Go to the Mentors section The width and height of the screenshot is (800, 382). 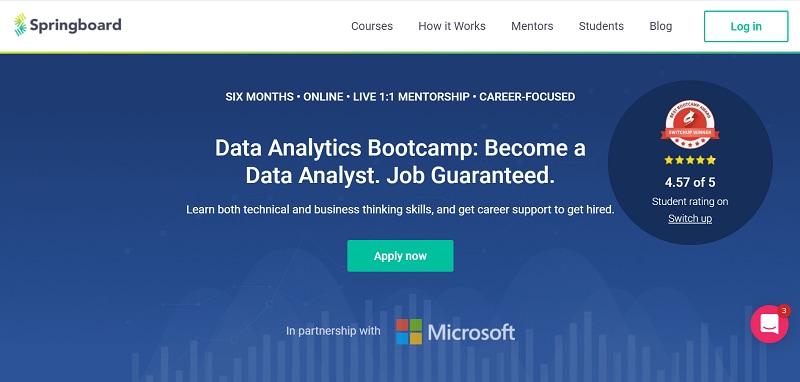[532, 26]
